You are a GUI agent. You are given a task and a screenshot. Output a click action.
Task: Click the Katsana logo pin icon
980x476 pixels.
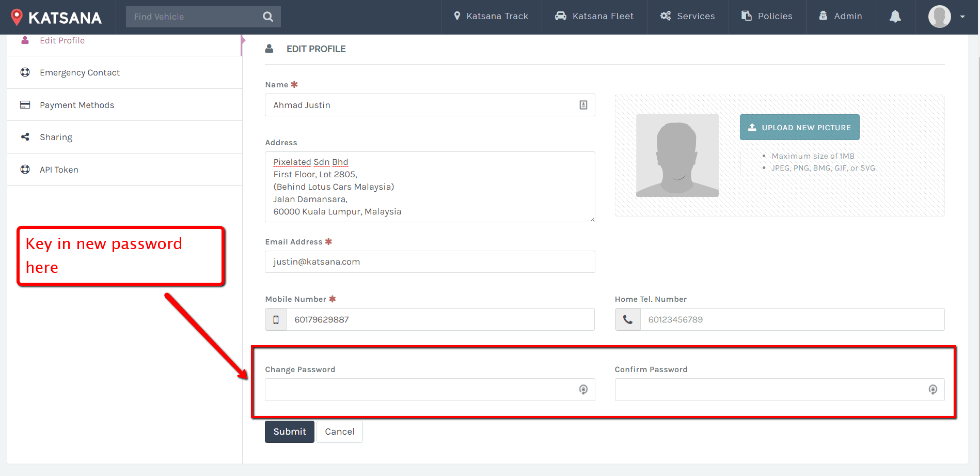point(17,17)
